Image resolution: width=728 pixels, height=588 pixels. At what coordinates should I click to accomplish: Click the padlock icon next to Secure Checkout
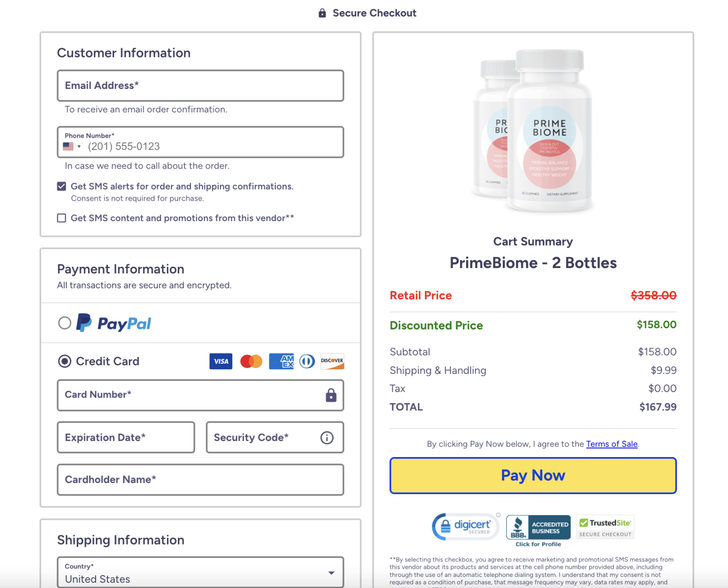coord(322,12)
